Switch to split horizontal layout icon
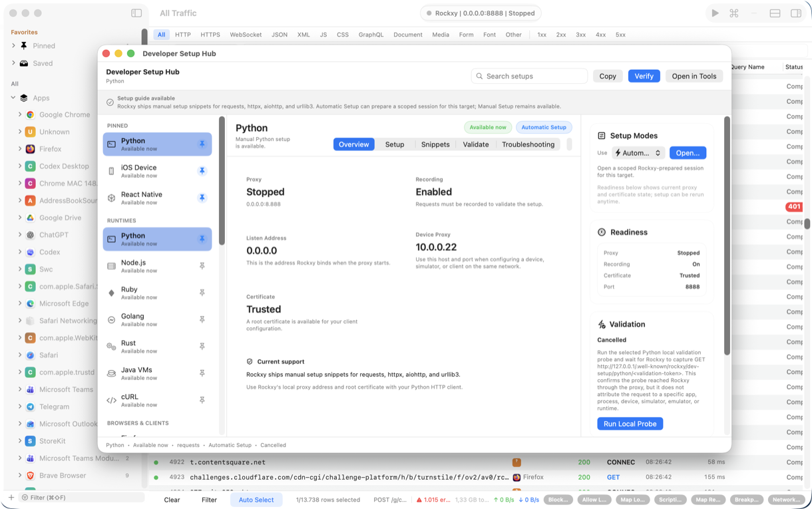This screenshot has width=812, height=509. (775, 13)
